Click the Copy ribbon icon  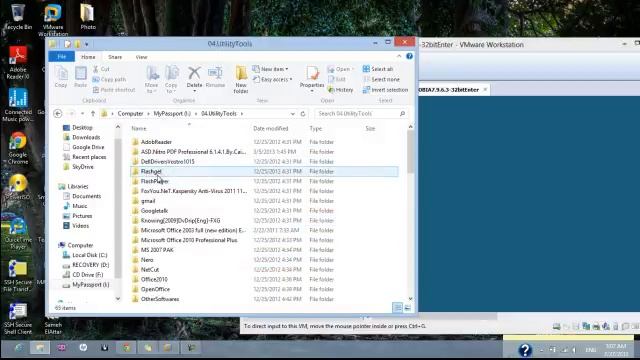61,77
